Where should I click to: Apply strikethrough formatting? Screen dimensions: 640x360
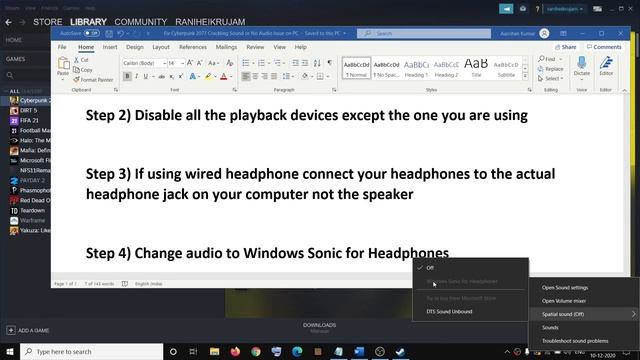162,76
